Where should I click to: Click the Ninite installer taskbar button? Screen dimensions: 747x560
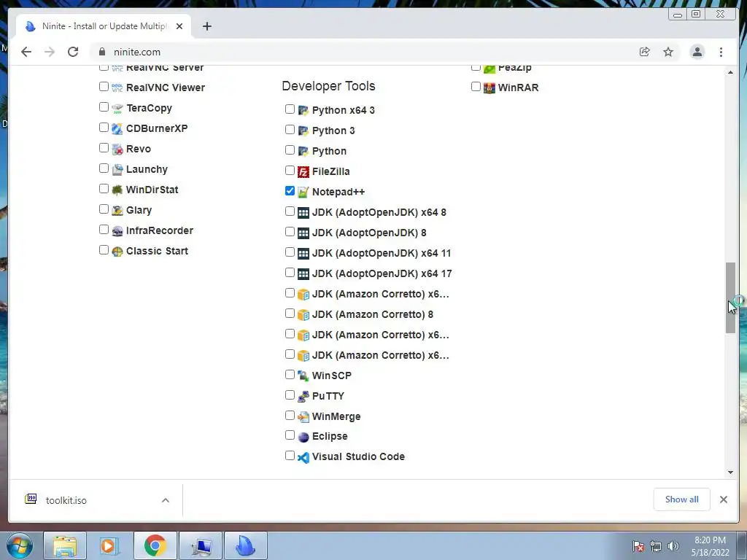click(x=246, y=545)
